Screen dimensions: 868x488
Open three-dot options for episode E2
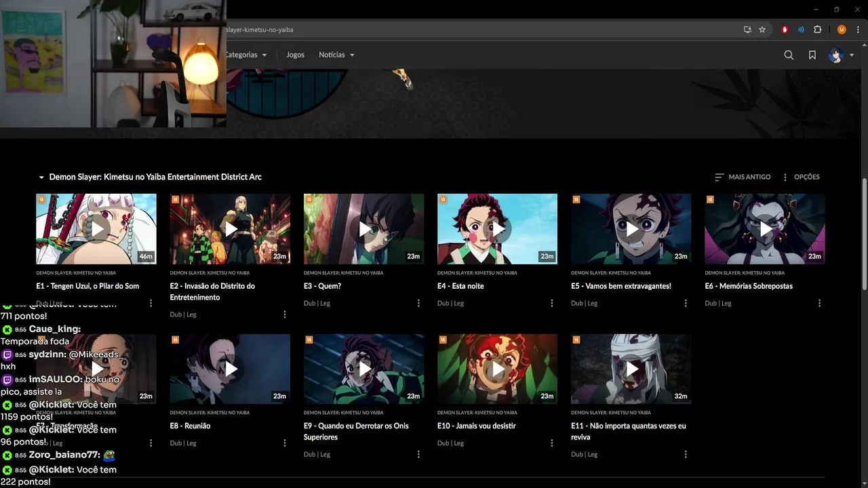[x=285, y=314]
